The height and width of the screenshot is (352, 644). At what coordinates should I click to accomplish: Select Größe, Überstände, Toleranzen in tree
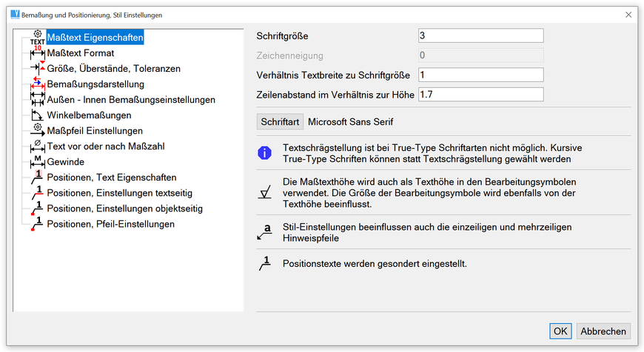[113, 69]
